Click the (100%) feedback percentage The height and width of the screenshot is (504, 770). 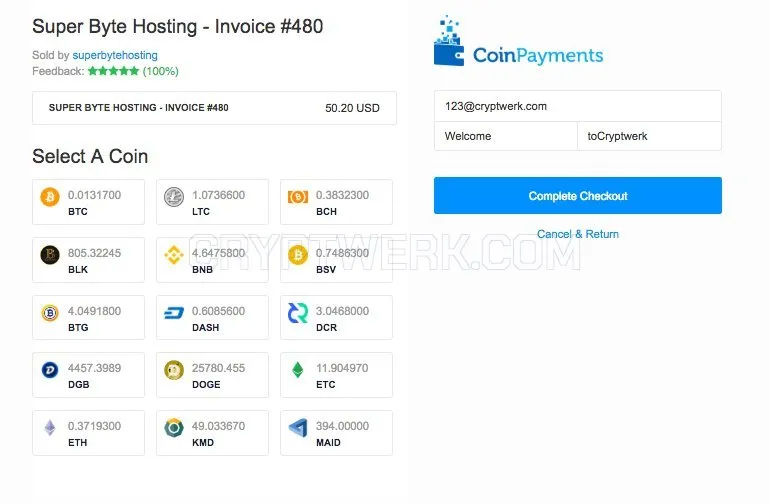tap(161, 71)
